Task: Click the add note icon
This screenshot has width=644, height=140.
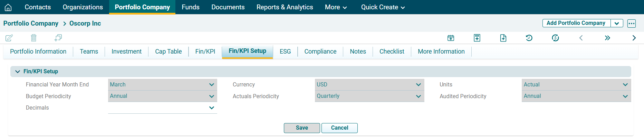Action: click(477, 38)
